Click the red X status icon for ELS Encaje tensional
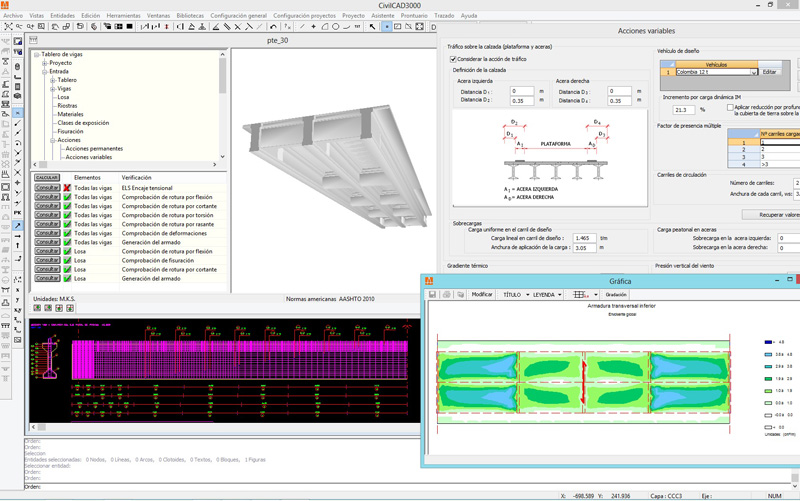 tap(67, 188)
